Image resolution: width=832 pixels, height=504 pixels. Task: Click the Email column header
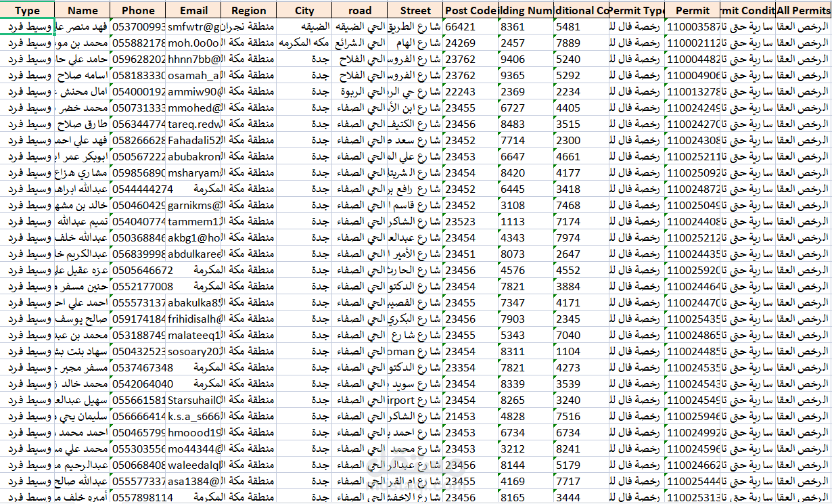coord(193,10)
